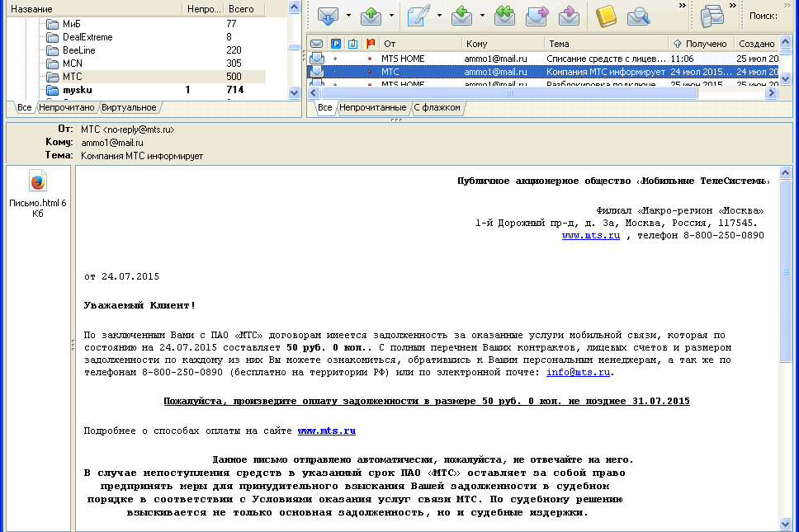This screenshot has width=799, height=532.
Task: Click the red priority dot on selected MTC message
Action: click(370, 72)
